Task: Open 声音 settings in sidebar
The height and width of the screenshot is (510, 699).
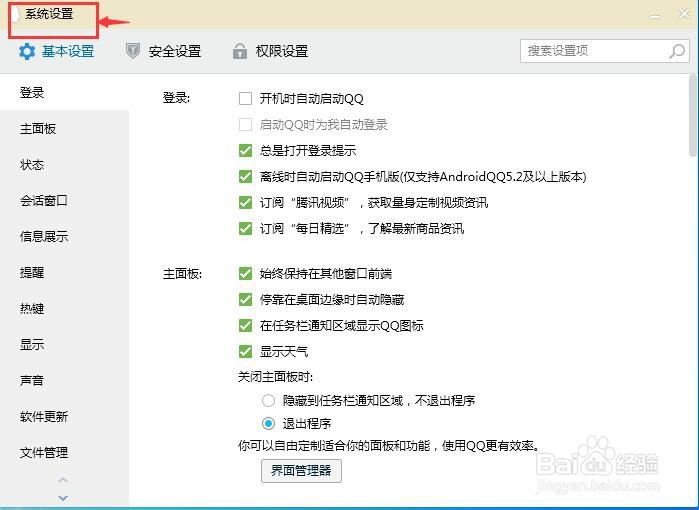Action: (x=64, y=381)
